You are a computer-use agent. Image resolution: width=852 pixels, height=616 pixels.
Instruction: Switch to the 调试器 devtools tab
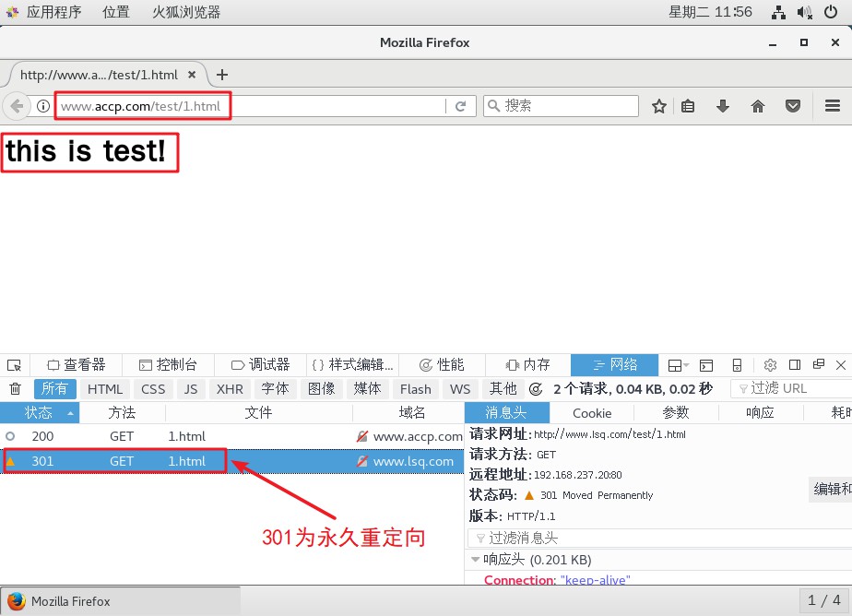point(261,365)
